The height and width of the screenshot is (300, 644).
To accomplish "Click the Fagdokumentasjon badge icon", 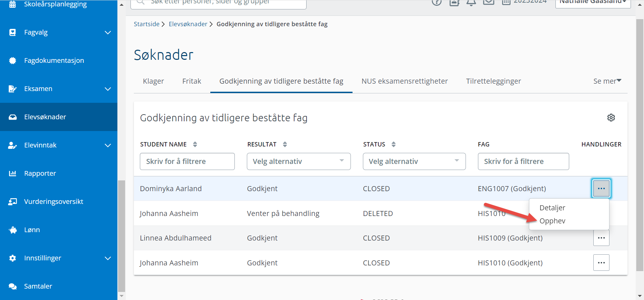I will point(12,60).
